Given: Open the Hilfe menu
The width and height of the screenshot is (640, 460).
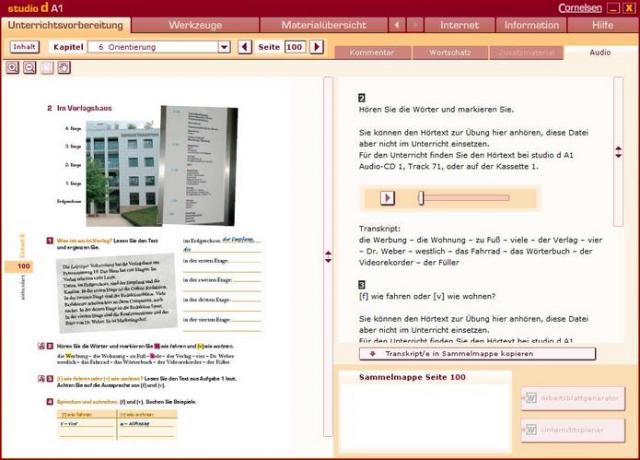Looking at the screenshot, I should point(603,24).
